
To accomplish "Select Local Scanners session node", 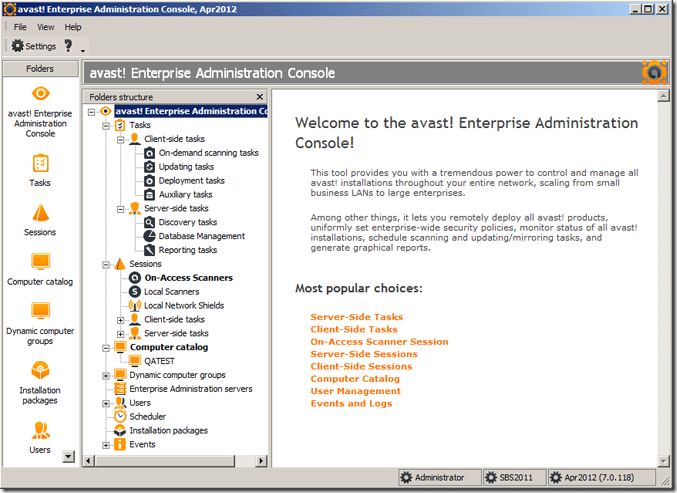I will tap(171, 292).
